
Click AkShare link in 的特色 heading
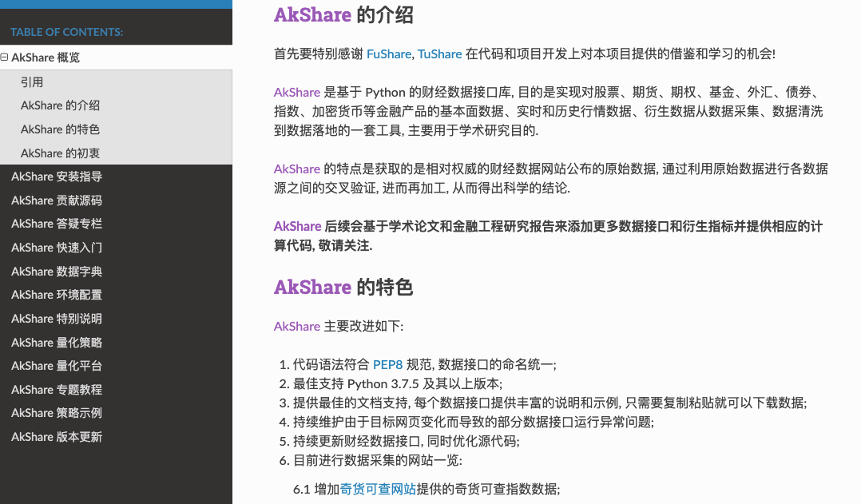312,287
